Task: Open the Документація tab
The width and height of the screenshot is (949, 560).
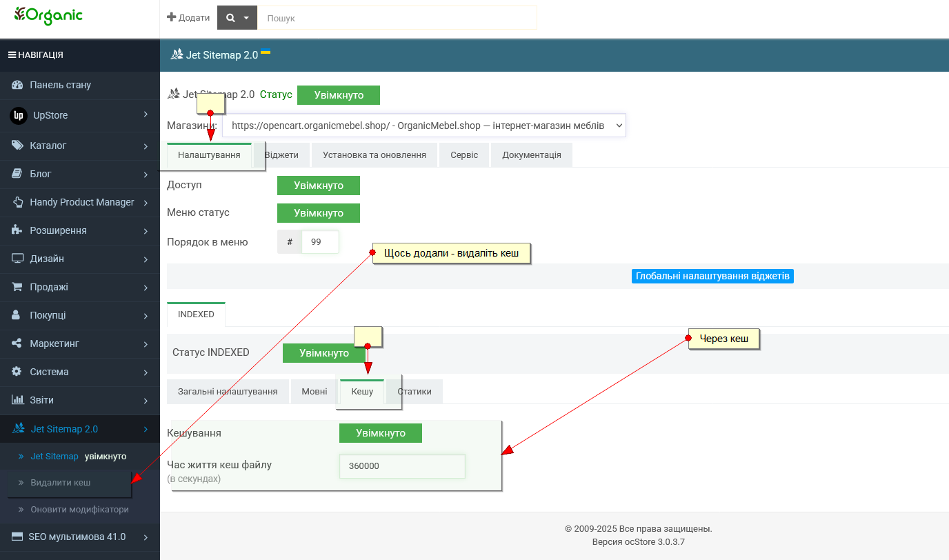Action: (x=532, y=155)
